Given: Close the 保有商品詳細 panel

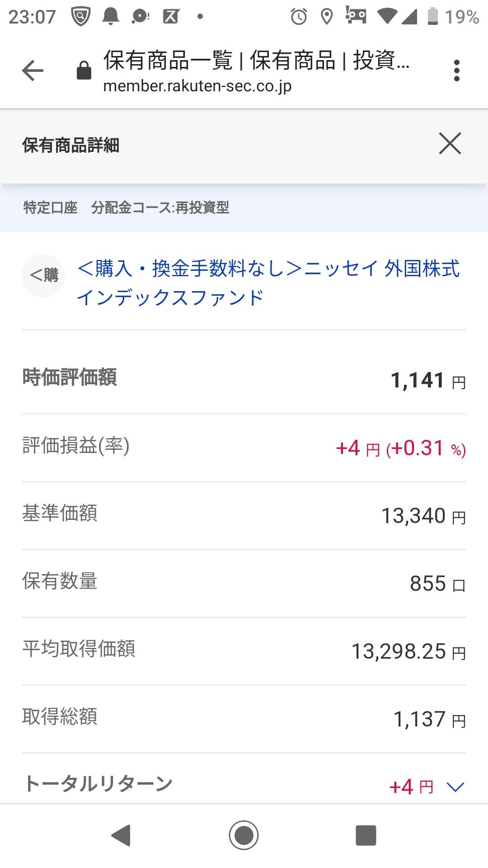Looking at the screenshot, I should click(450, 144).
